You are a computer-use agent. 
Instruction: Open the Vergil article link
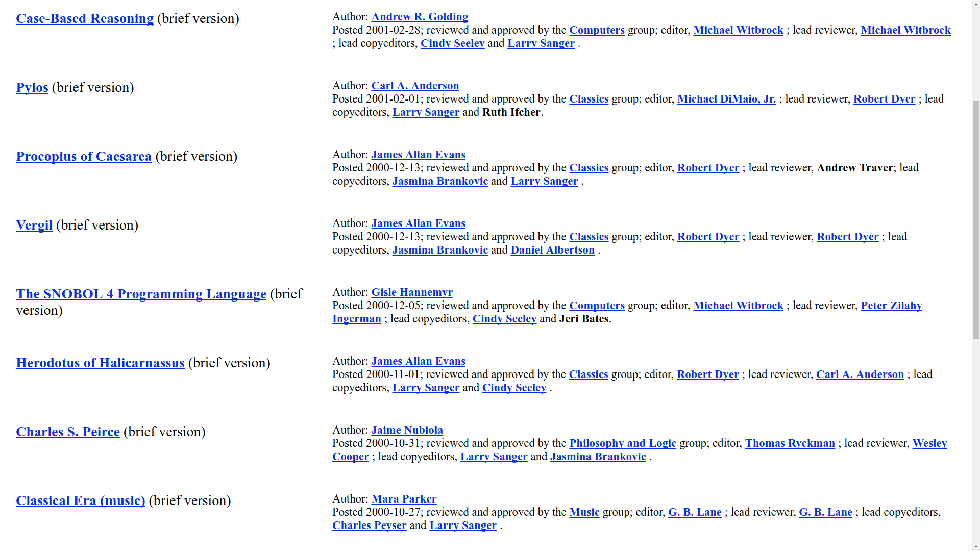34,225
